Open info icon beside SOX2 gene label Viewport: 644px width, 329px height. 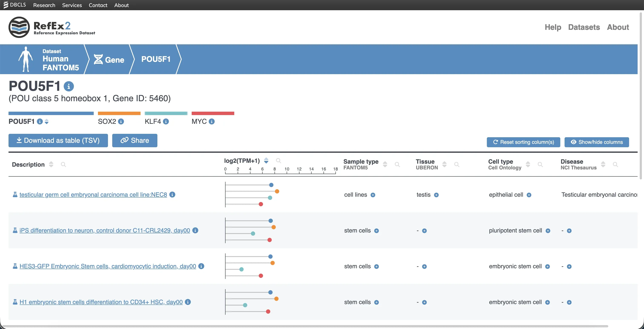[x=121, y=122]
